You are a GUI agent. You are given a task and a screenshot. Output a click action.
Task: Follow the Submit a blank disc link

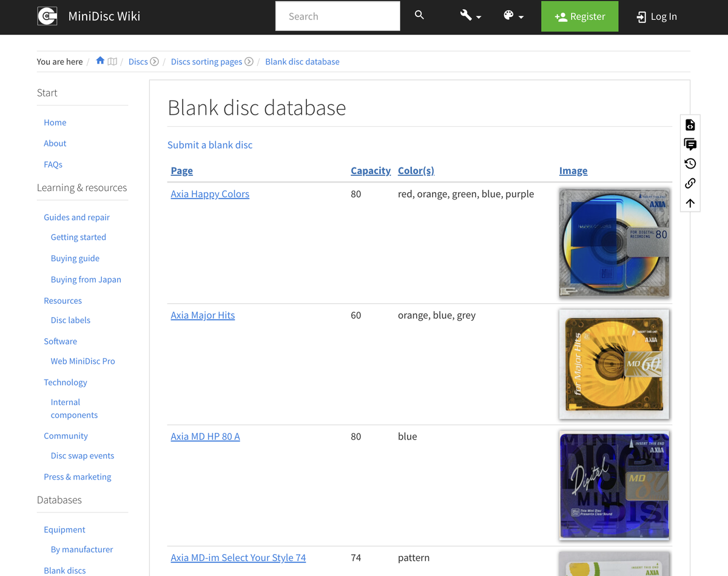pyautogui.click(x=210, y=145)
